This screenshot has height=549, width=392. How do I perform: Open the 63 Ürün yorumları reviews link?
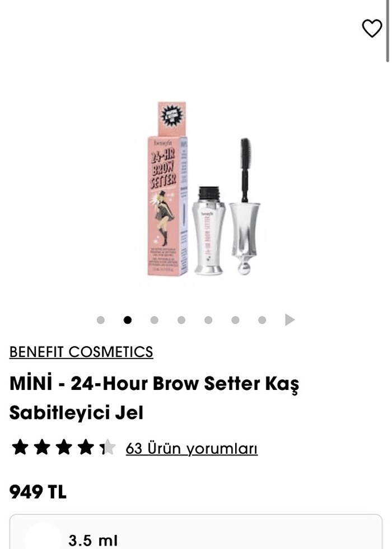pos(192,448)
